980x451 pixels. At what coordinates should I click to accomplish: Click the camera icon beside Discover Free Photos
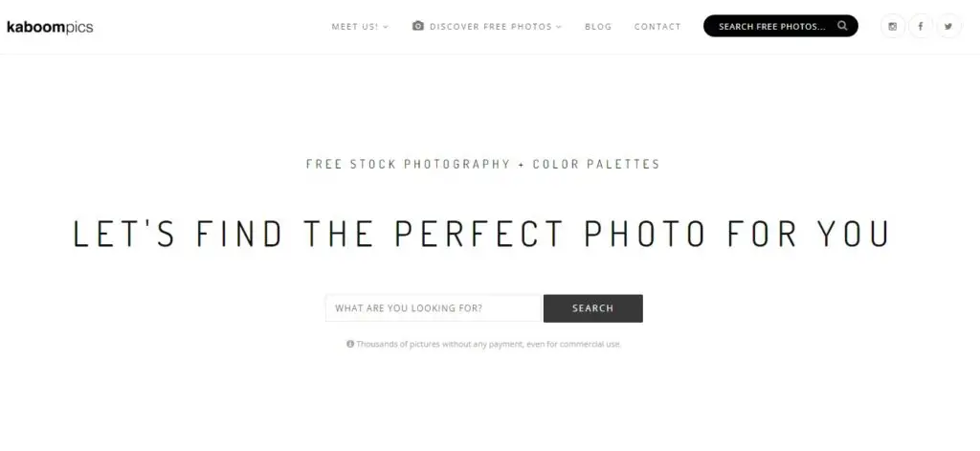coord(418,26)
